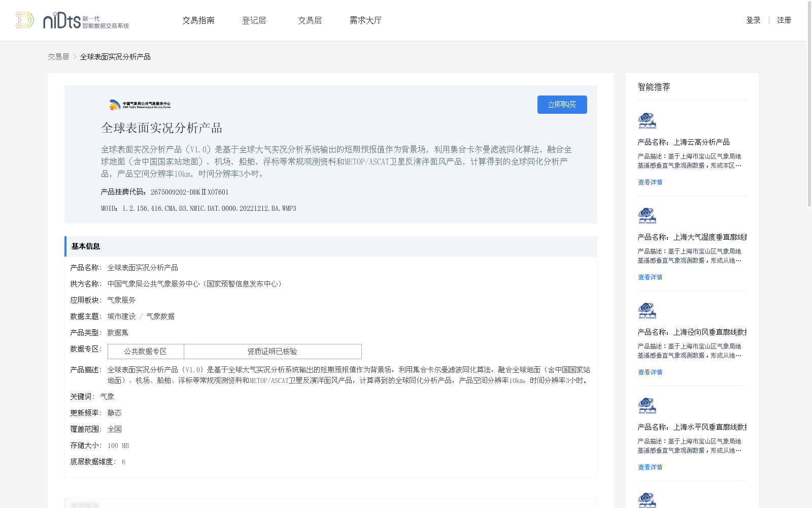Click the 数据集 product type value
812x508 pixels.
(118, 333)
